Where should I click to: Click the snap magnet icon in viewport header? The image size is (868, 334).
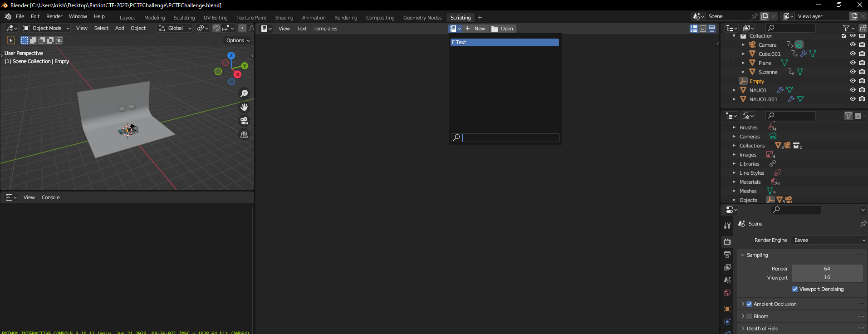216,28
